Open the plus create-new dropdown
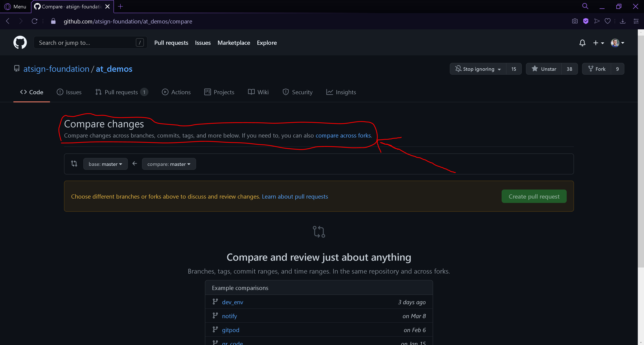The width and height of the screenshot is (644, 345). (x=598, y=43)
